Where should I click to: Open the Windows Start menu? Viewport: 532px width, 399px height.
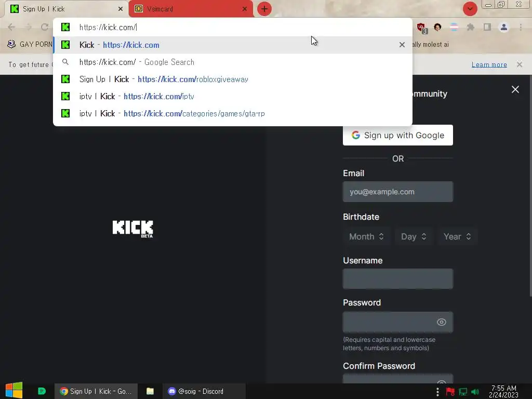[x=14, y=391]
